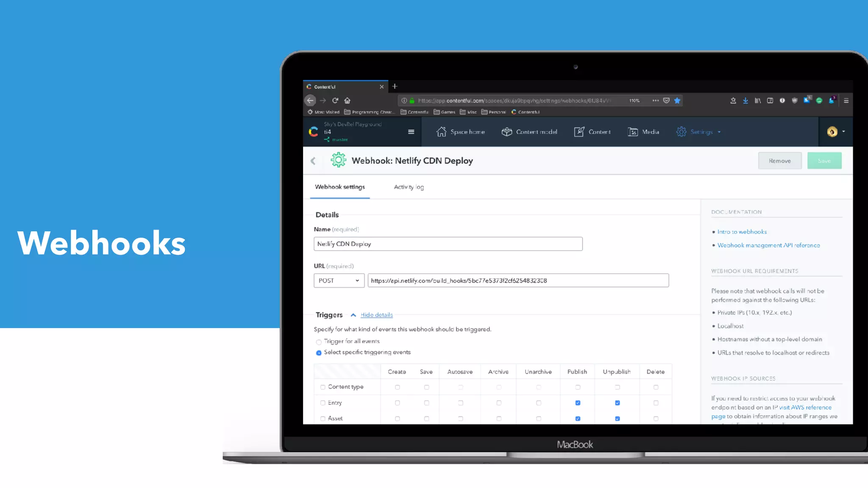Uncheck Entry Publish checkbox
Viewport: 868px width, 488px height.
coord(578,403)
